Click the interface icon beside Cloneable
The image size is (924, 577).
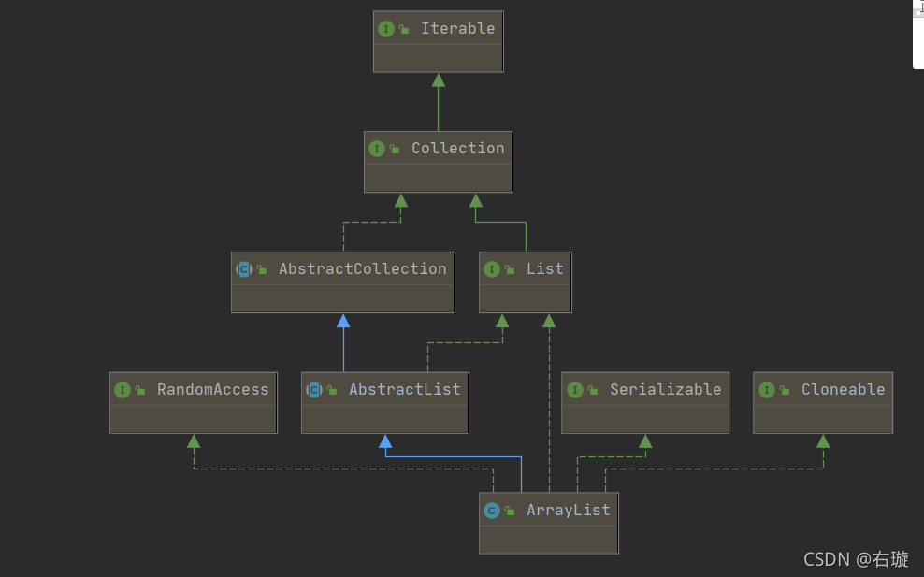click(766, 389)
